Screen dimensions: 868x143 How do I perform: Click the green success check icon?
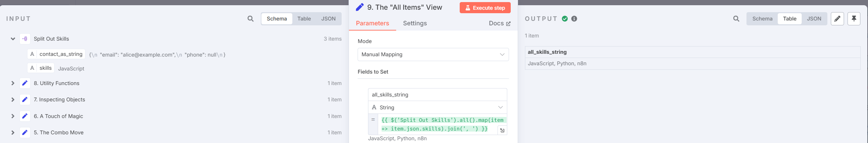[565, 19]
